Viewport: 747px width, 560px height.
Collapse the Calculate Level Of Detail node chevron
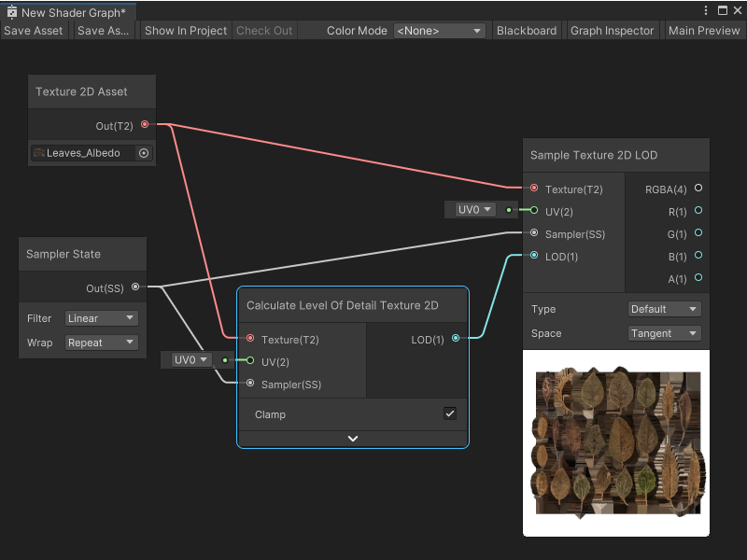(x=353, y=439)
